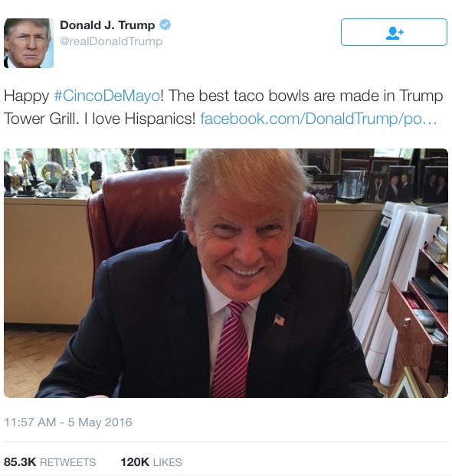Open the profile avatar picture
The image size is (452, 476).
tap(28, 43)
